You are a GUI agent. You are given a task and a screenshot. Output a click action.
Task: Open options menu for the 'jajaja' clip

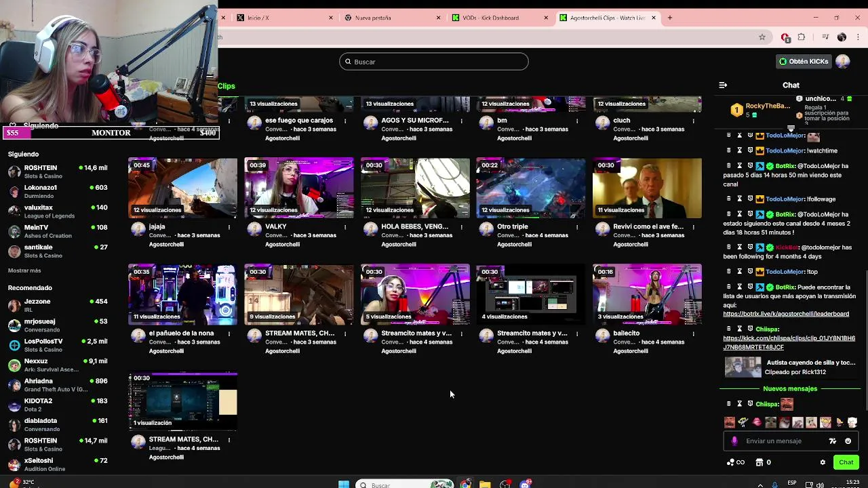(x=229, y=227)
